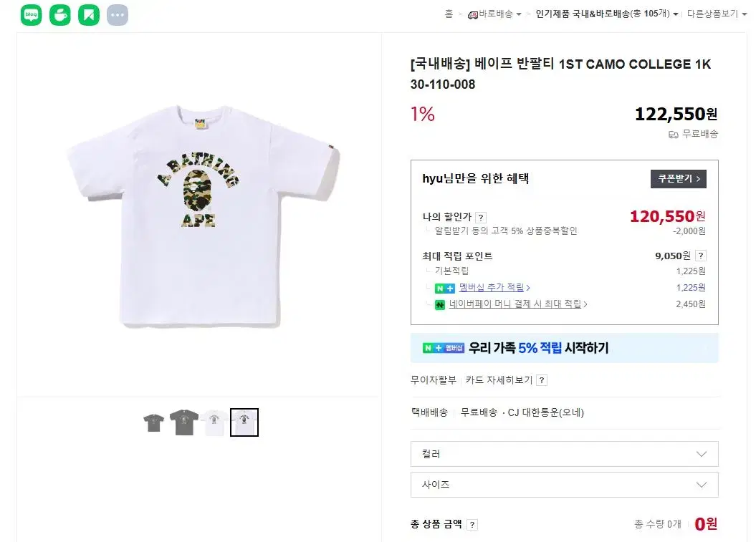The image size is (756, 542).
Task: Select the first small gray t-shirt thumbnail
Action: click(x=153, y=422)
